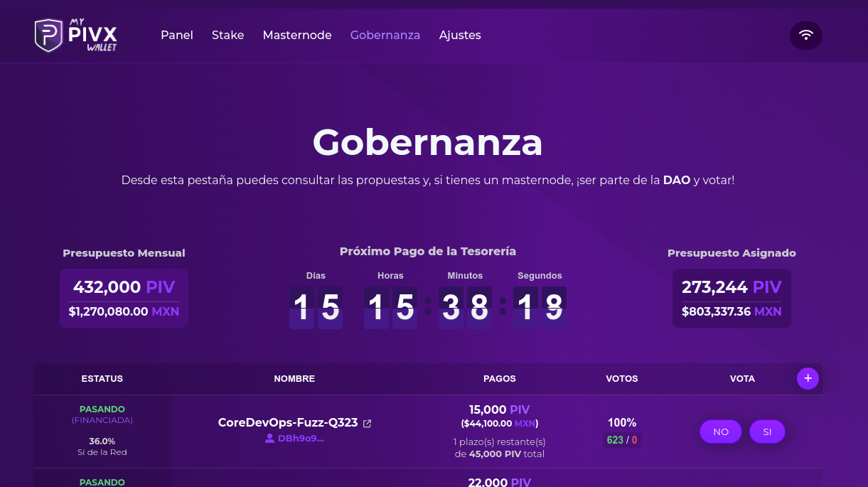Click the ESTATUS column header
868x487 pixels.
pos(102,379)
